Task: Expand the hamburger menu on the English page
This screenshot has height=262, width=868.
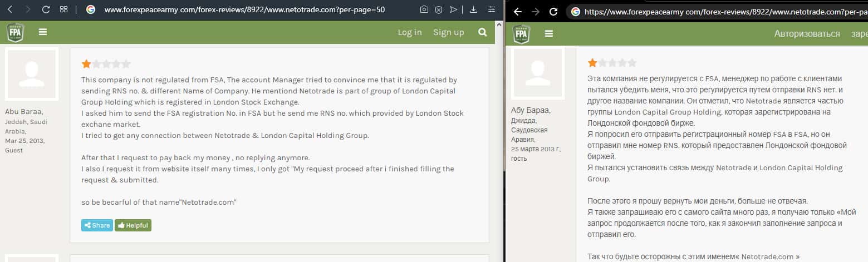Action: [43, 32]
